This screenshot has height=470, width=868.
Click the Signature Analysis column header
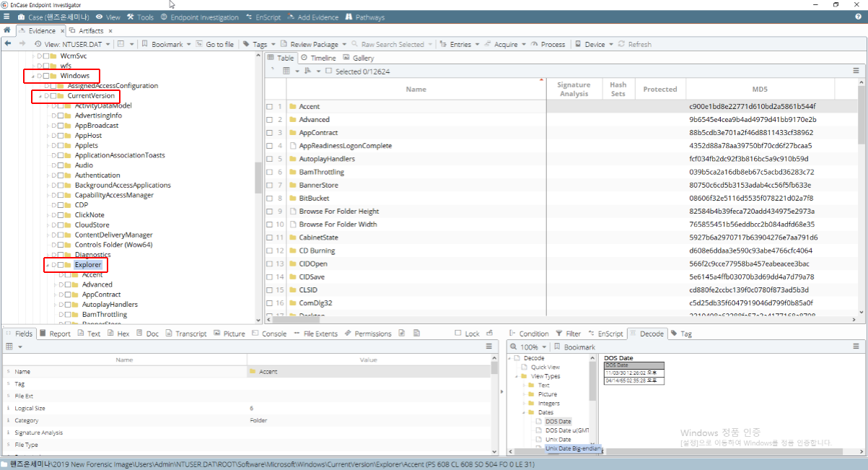(574, 90)
